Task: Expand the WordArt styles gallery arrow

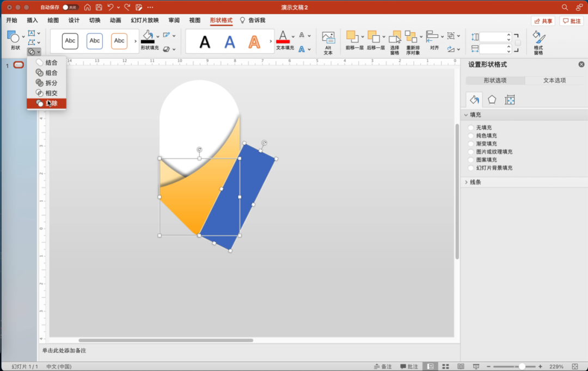Action: pos(271,41)
